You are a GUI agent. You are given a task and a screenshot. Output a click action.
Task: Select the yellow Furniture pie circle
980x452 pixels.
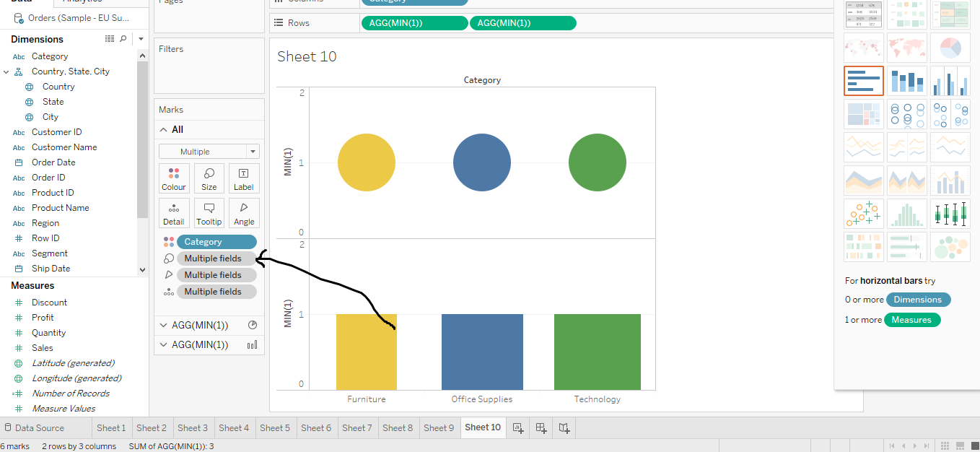(x=367, y=162)
